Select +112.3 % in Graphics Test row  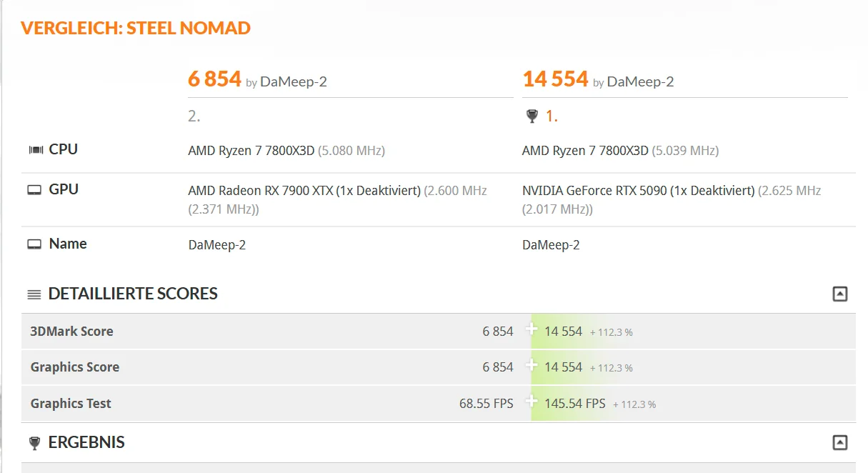pyautogui.click(x=634, y=404)
